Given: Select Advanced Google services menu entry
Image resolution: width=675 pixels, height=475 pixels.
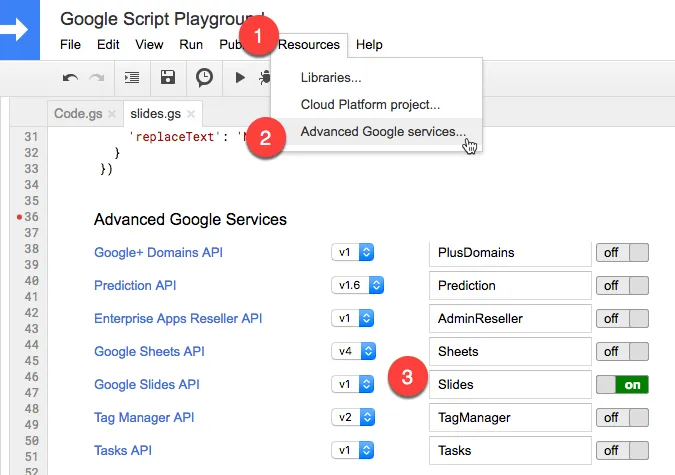Looking at the screenshot, I should point(383,131).
